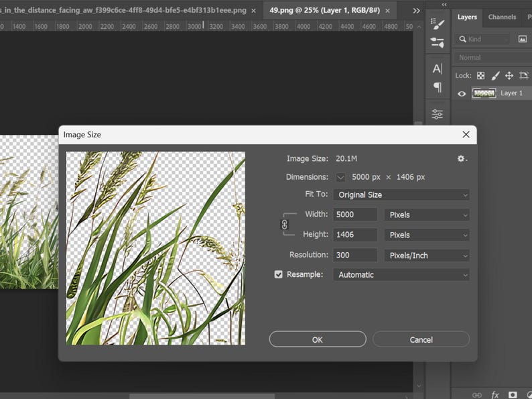This screenshot has width=532, height=399.
Task: Click the Width input field
Action: [x=355, y=215]
